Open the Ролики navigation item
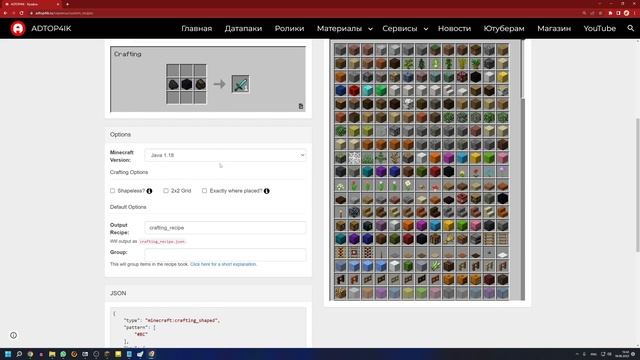 coord(289,29)
